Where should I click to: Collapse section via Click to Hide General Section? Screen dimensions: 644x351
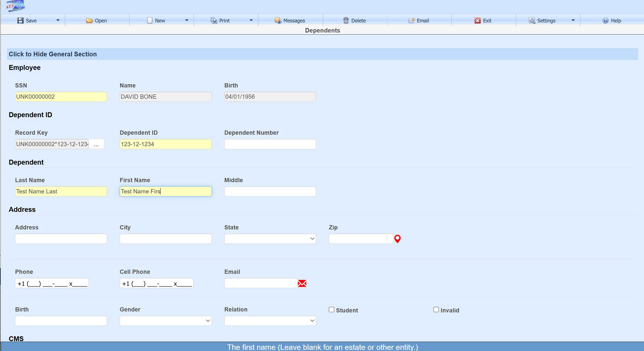point(53,54)
